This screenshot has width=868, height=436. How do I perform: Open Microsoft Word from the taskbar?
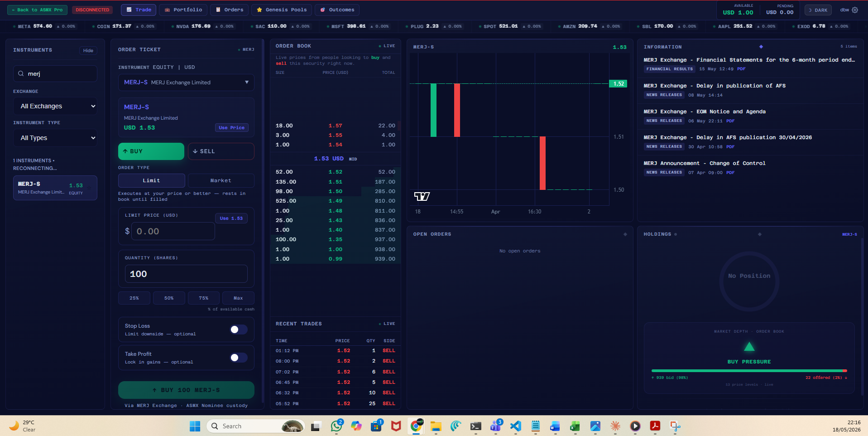(555, 426)
